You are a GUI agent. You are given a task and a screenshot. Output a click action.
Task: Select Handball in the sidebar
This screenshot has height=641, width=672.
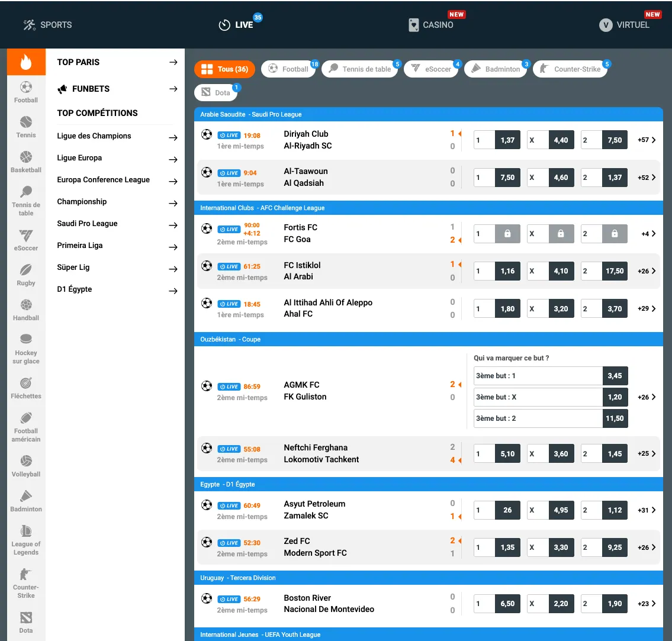click(26, 310)
